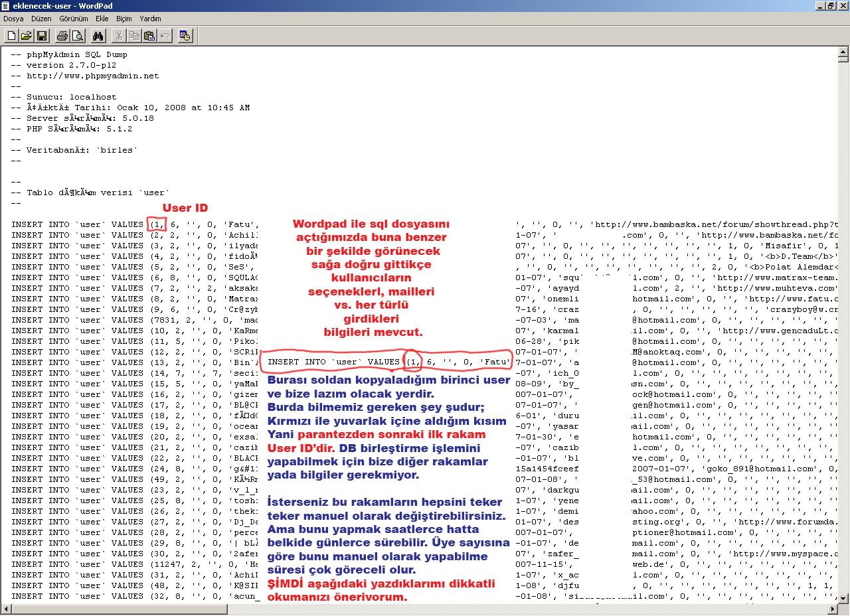Click the horizontal scrollbar left arrow
Image resolution: width=850 pixels, height=616 pixels.
click(x=6, y=609)
